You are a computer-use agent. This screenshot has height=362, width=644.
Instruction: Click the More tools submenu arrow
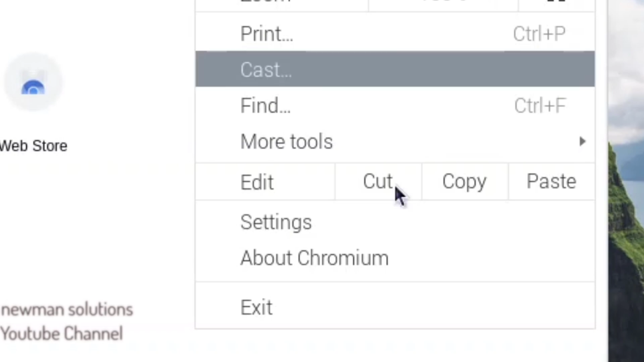(582, 141)
